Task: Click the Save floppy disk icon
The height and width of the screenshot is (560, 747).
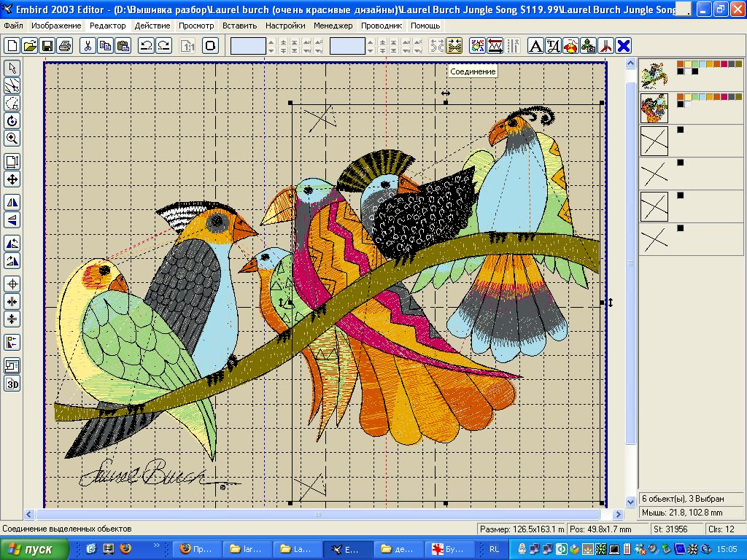Action: [47, 46]
